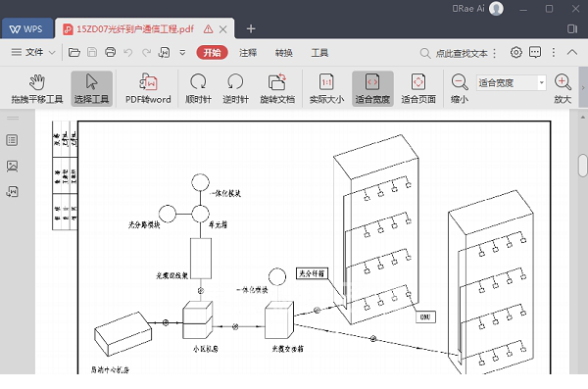Click the 小区机房 label in the diagram
The width and height of the screenshot is (588, 389).
(x=206, y=349)
